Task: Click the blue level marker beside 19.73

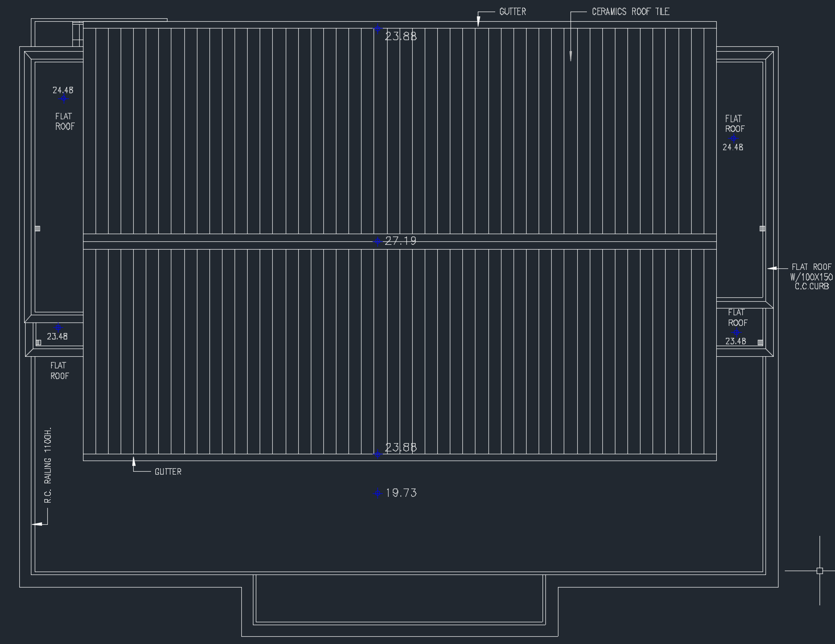Action: tap(377, 493)
